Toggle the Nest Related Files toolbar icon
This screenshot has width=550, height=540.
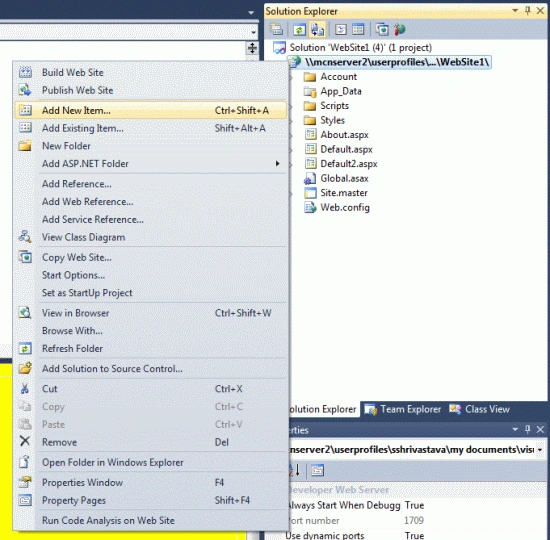(317, 30)
